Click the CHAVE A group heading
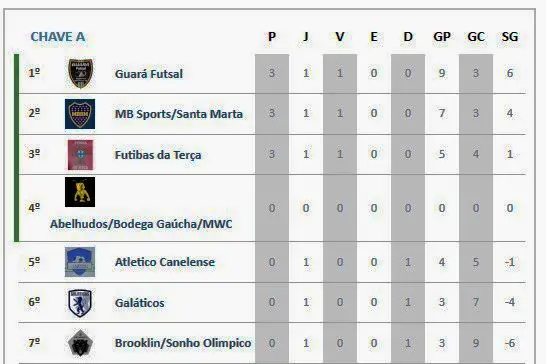This screenshot has height=364, width=546. pyautogui.click(x=58, y=37)
